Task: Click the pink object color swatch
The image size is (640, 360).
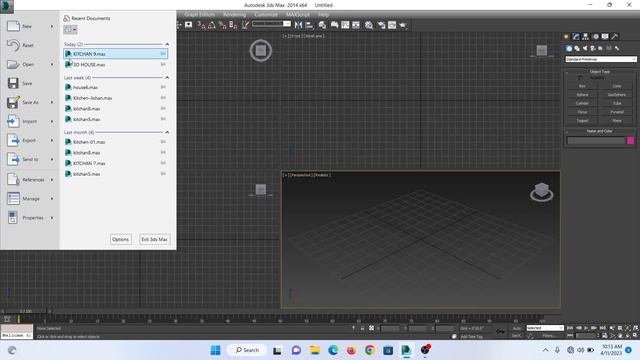Action: pos(630,140)
